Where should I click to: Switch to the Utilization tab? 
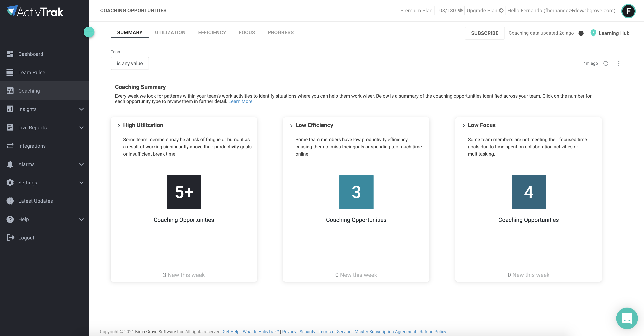[x=170, y=32]
